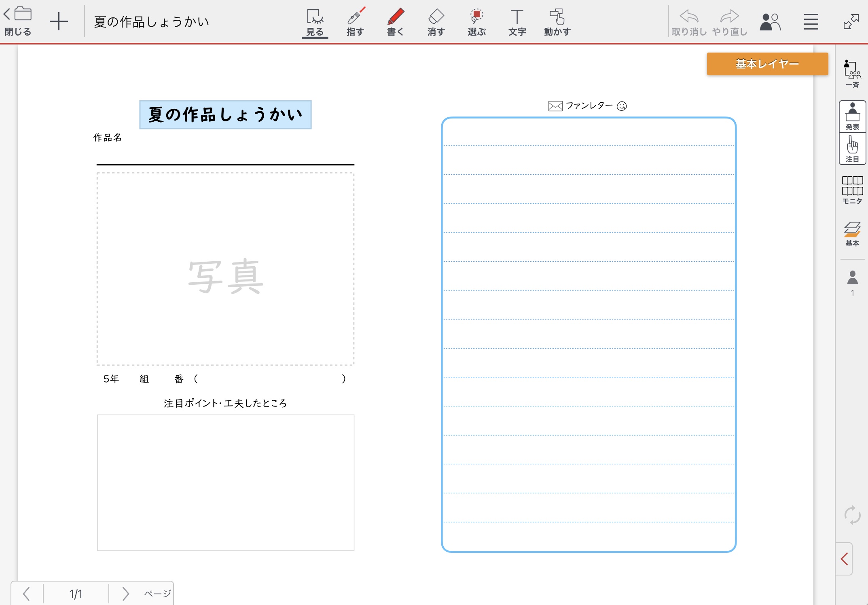Open the hamburger menu
Image resolution: width=868 pixels, height=605 pixels.
(811, 22)
